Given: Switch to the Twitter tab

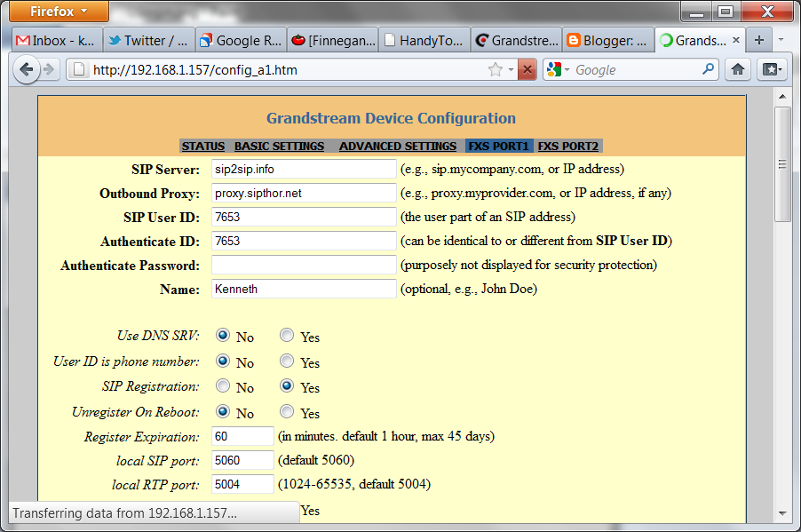Looking at the screenshot, I should click(x=148, y=40).
